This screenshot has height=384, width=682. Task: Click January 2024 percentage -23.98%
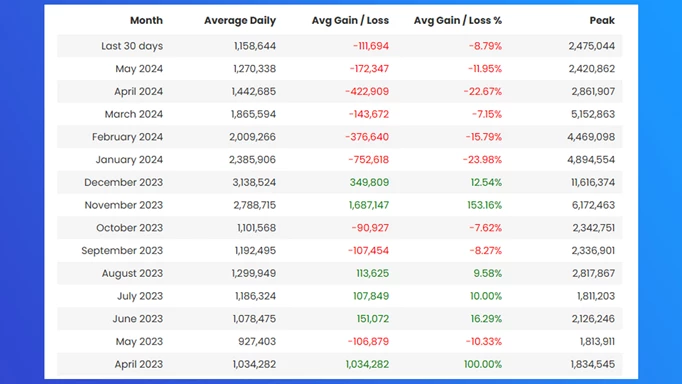[x=482, y=160]
